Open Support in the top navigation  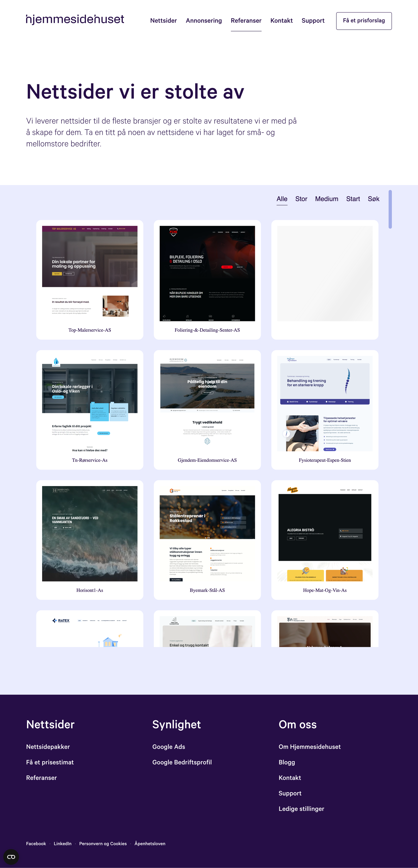pyautogui.click(x=313, y=21)
